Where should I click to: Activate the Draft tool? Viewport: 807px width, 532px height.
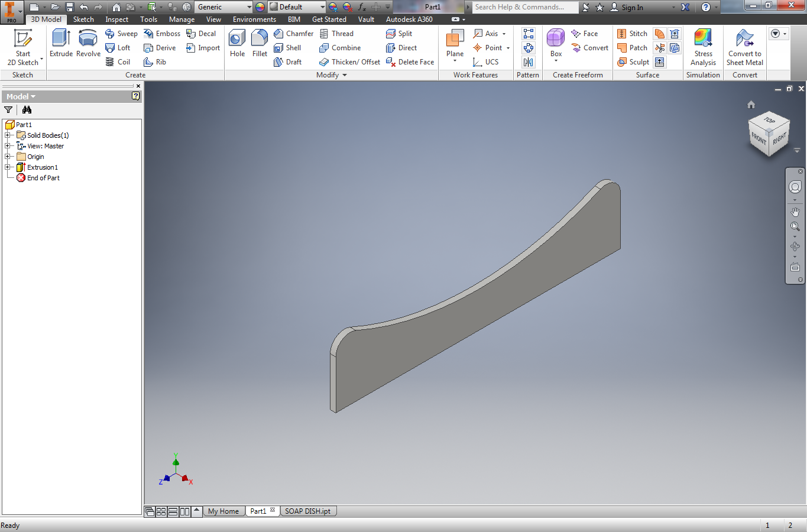pyautogui.click(x=287, y=62)
